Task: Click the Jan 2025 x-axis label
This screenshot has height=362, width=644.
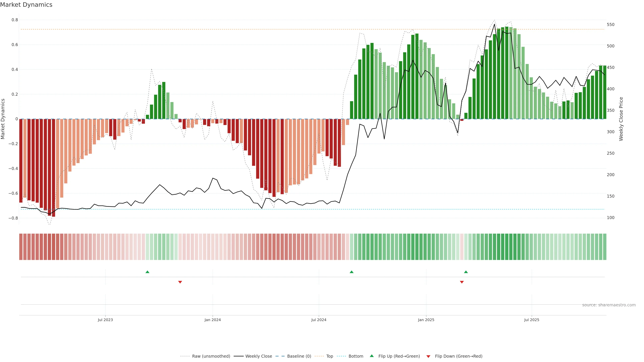Action: [x=426, y=320]
